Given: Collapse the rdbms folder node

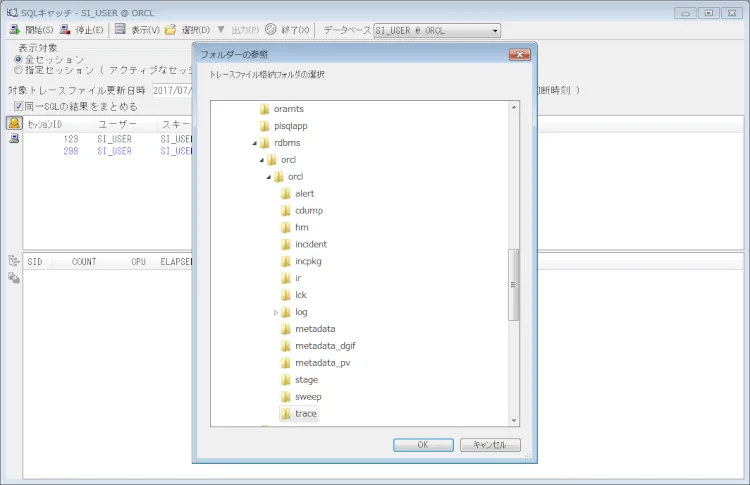Looking at the screenshot, I should [254, 143].
